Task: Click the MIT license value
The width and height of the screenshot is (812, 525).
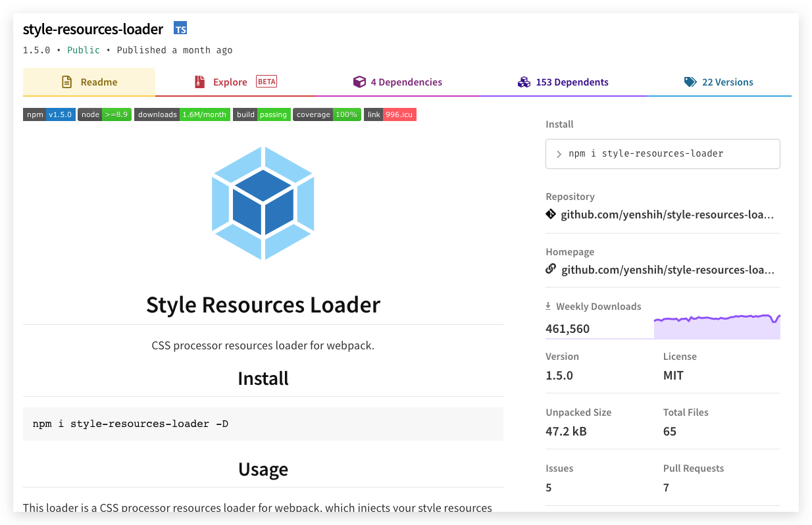Action: (673, 376)
